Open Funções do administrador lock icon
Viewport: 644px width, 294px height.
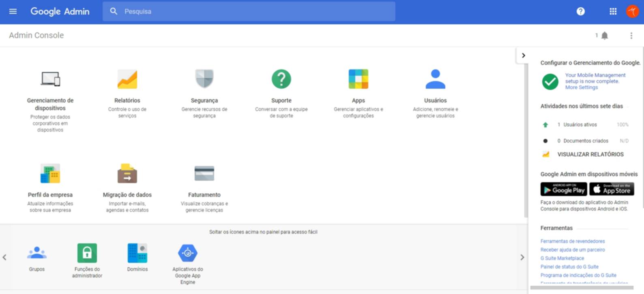[x=87, y=253]
